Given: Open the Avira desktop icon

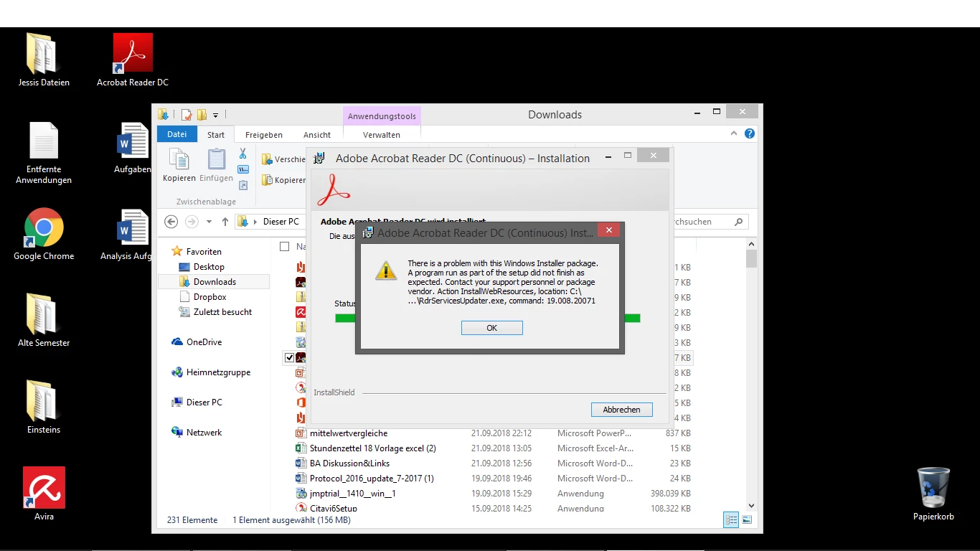Looking at the screenshot, I should pyautogui.click(x=44, y=494).
